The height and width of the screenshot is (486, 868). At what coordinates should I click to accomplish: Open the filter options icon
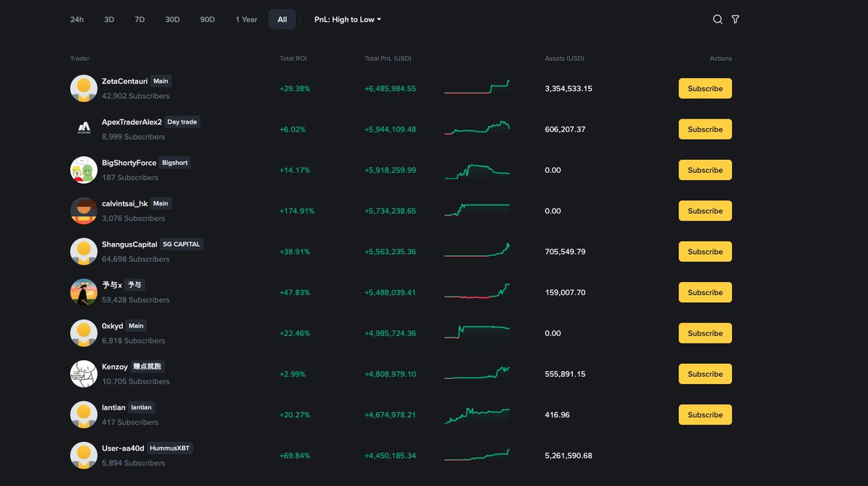point(735,20)
